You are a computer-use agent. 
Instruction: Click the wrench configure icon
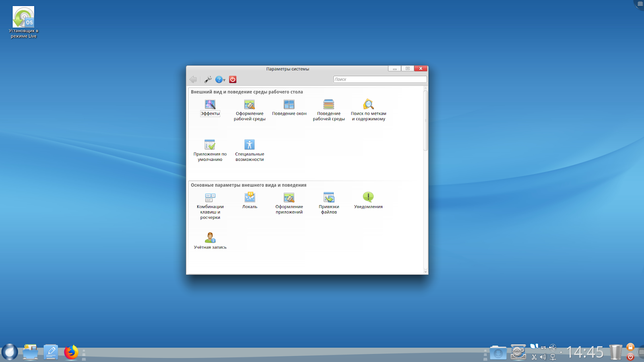point(208,80)
